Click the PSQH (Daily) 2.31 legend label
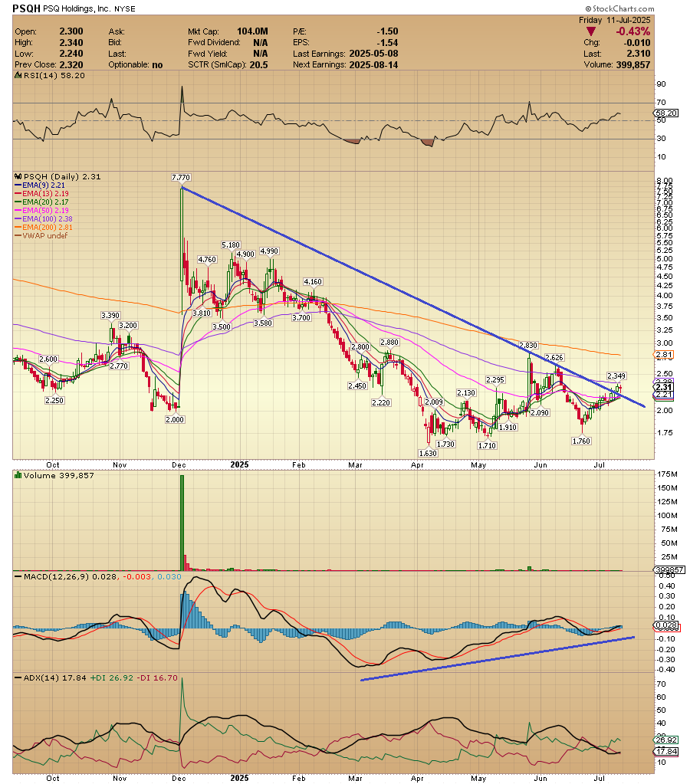The height and width of the screenshot is (784, 690). click(62, 176)
